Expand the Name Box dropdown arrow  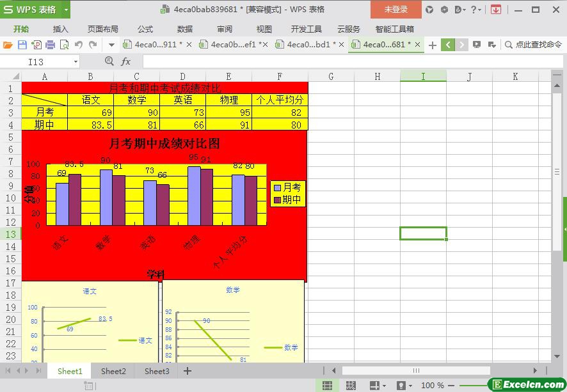pos(76,61)
